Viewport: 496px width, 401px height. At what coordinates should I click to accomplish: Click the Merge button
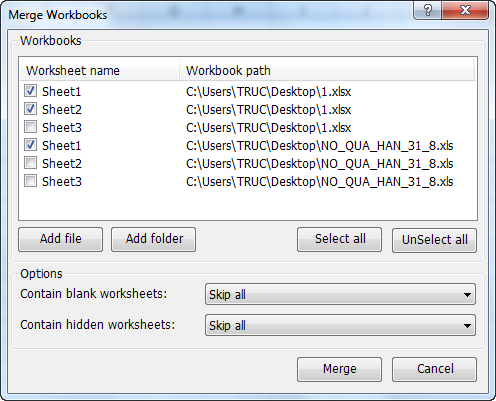(x=340, y=369)
